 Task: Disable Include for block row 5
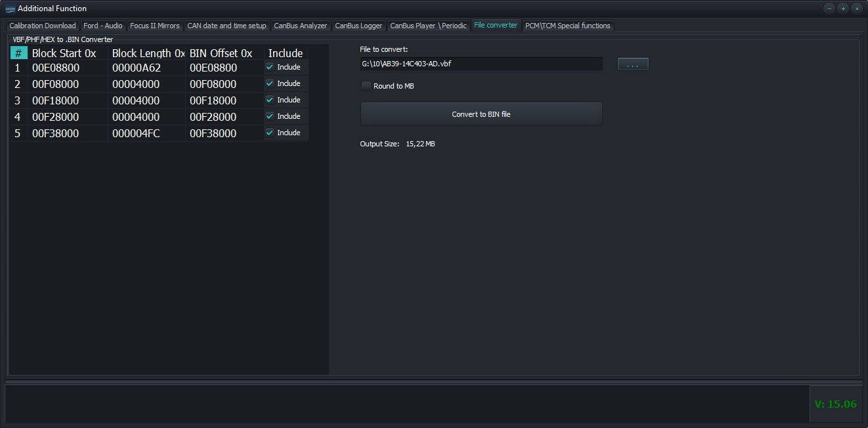(270, 133)
